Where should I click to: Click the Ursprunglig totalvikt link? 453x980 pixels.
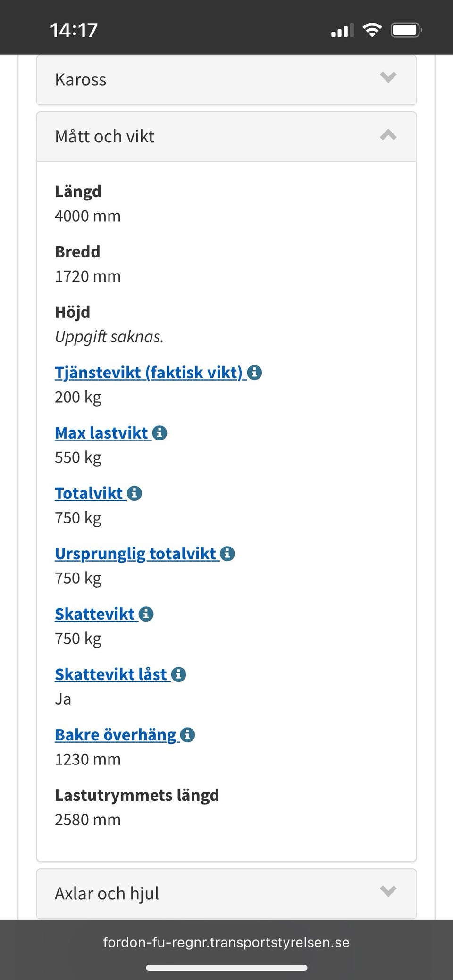click(135, 554)
